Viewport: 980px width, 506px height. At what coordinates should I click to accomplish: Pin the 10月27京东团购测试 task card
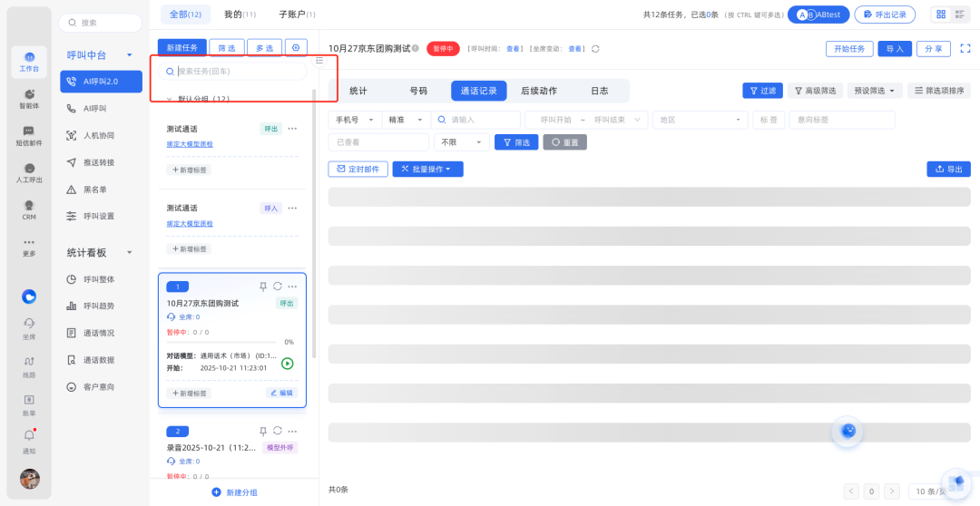[263, 287]
